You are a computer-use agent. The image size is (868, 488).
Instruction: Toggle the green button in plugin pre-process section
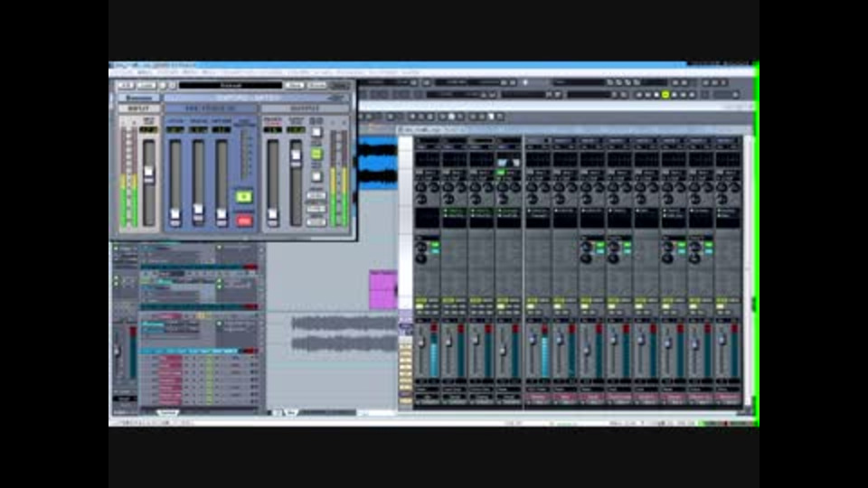pos(244,196)
